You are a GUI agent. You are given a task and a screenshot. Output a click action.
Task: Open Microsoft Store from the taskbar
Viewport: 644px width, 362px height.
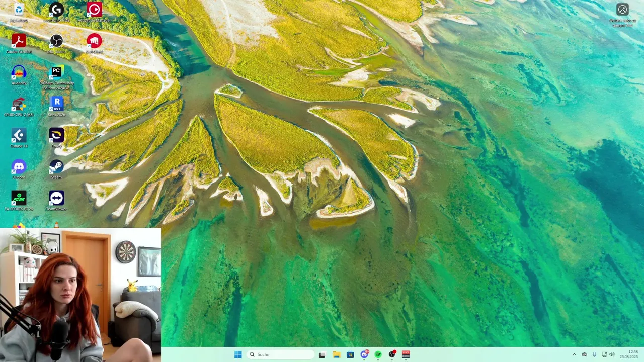(350, 354)
